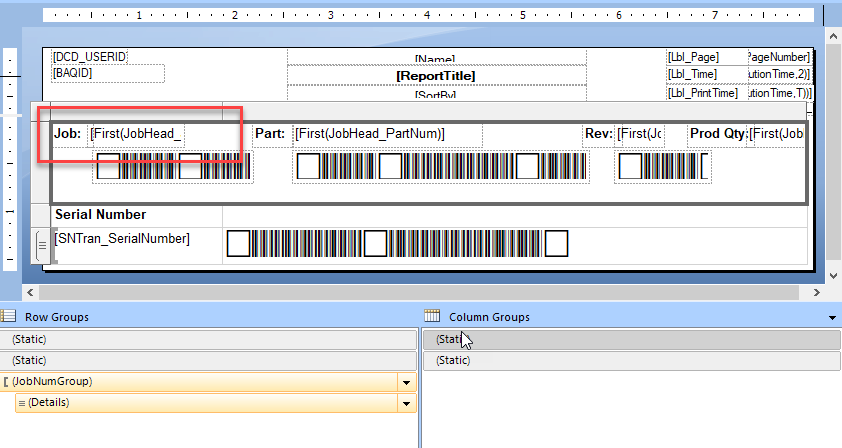This screenshot has width=842, height=448.
Task: Click the Column Groups panel icon
Action: click(x=432, y=316)
